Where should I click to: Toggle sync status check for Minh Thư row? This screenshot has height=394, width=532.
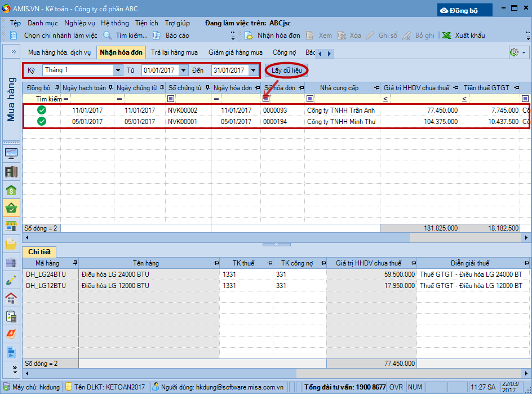click(42, 121)
